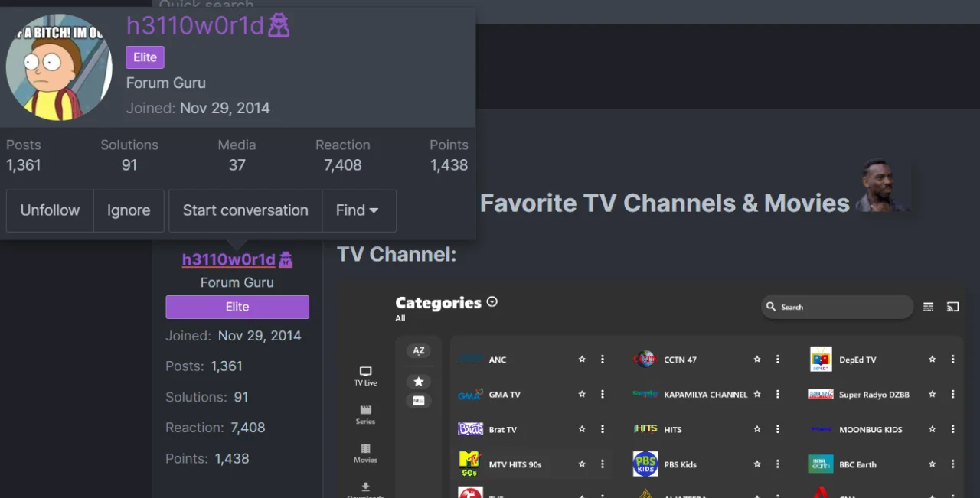Open the Movies section in sidebar
Image resolution: width=980 pixels, height=498 pixels.
(x=365, y=453)
